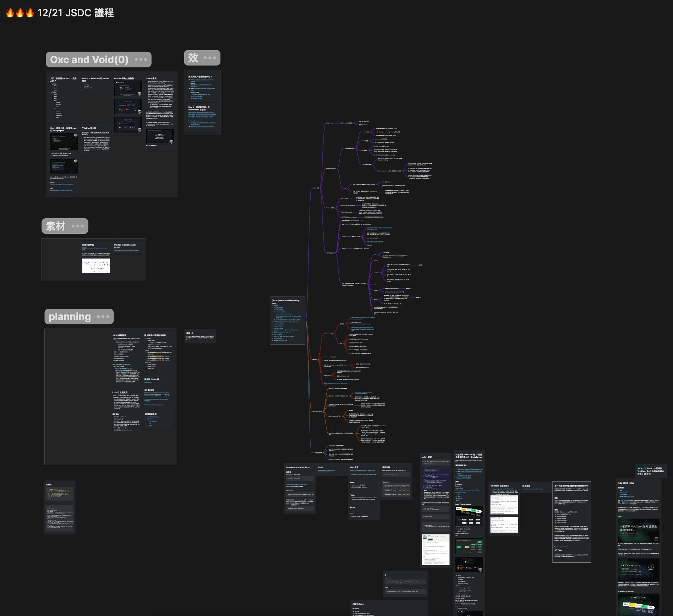
Task: Open the first slide thumbnail in bundler 效能比拼 card
Action: [128, 89]
